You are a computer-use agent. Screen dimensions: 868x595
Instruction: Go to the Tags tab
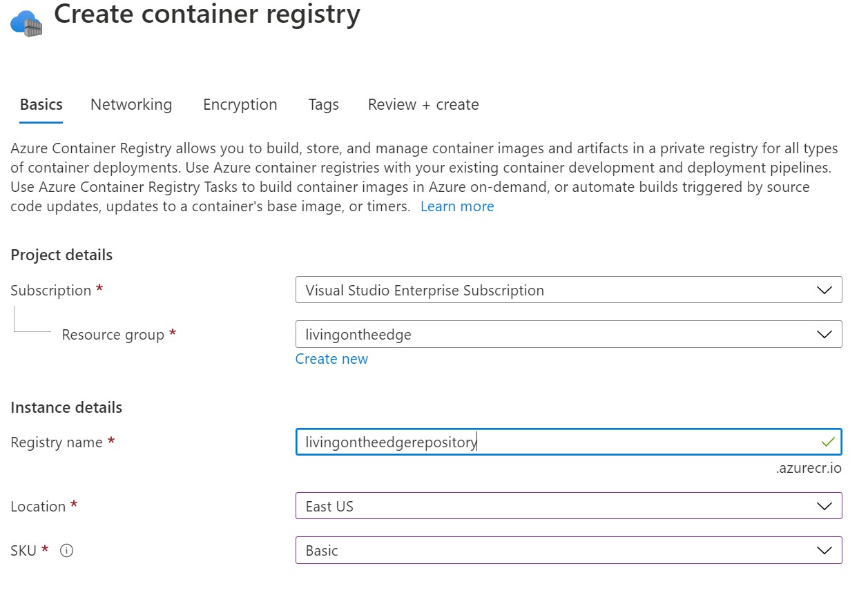(x=323, y=105)
